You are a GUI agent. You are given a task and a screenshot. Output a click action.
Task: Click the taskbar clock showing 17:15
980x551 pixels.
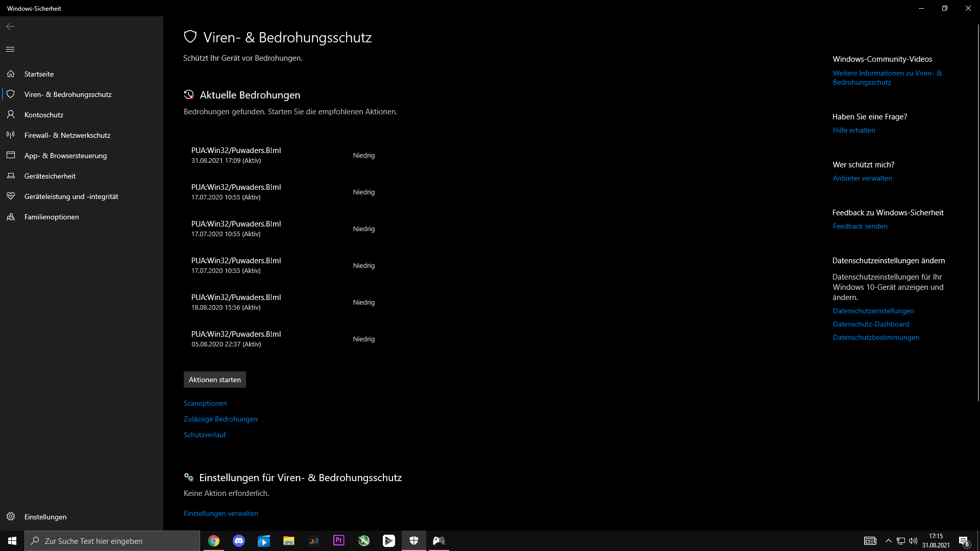click(936, 541)
